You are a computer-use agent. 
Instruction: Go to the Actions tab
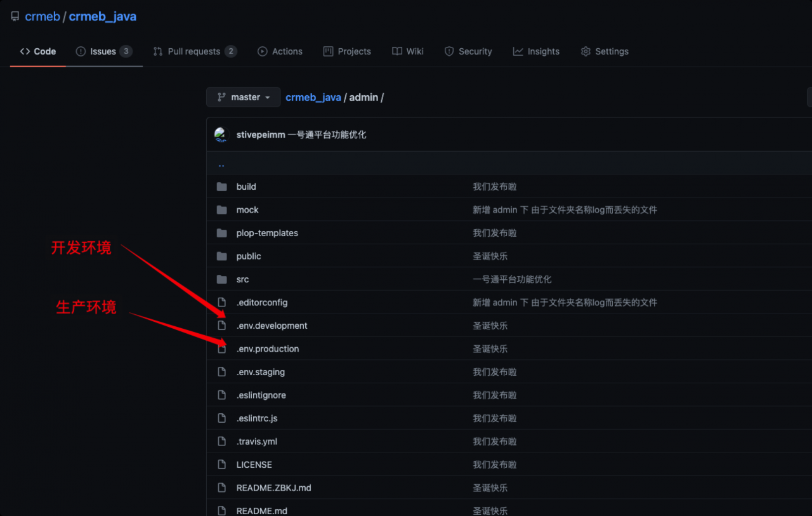pos(280,51)
